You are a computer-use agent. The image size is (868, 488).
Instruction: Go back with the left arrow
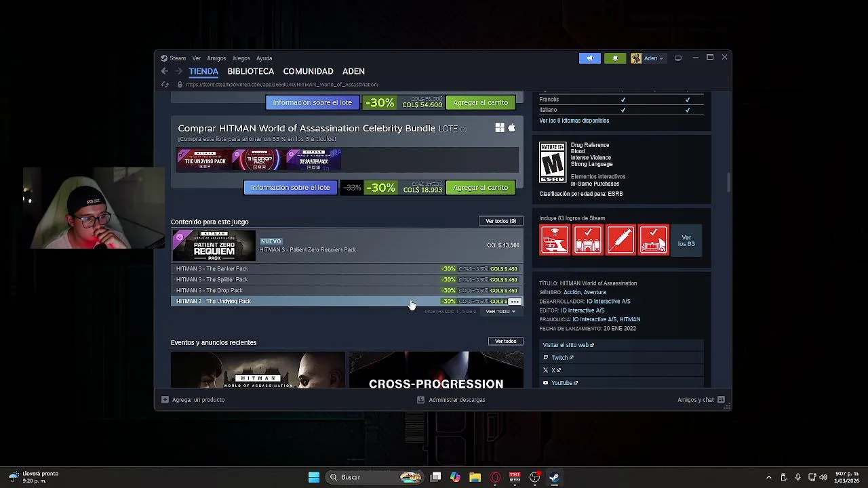point(165,71)
